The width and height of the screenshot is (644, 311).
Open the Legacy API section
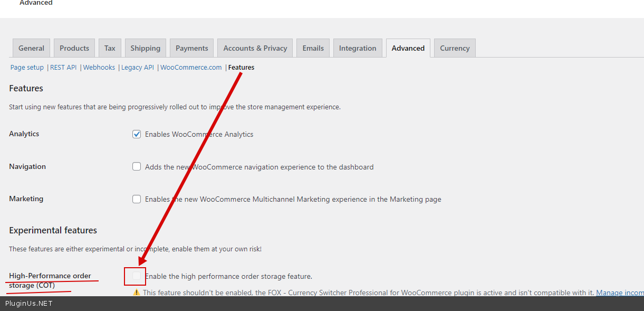click(x=138, y=68)
